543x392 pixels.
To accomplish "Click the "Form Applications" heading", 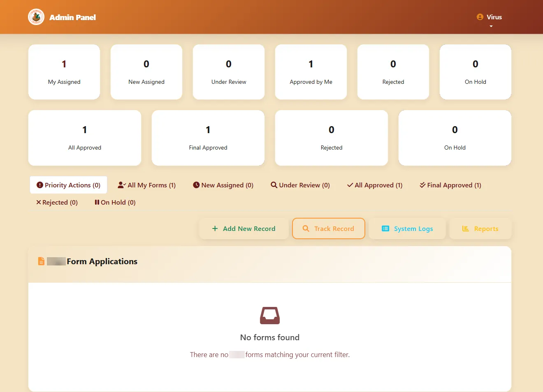I will pos(102,261).
